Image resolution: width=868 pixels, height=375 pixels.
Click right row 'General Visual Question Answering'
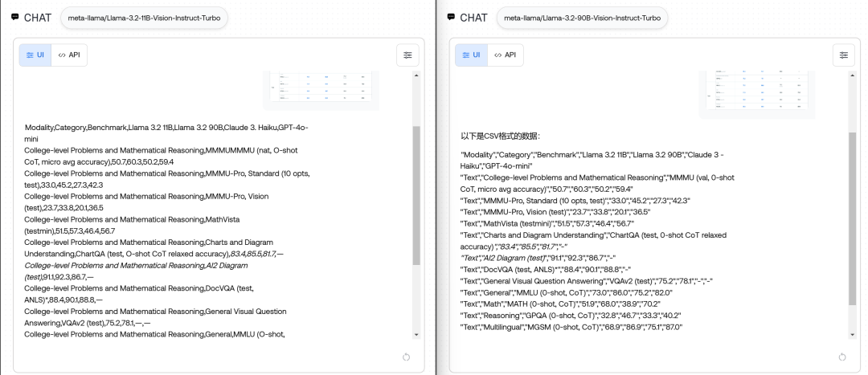[587, 281]
